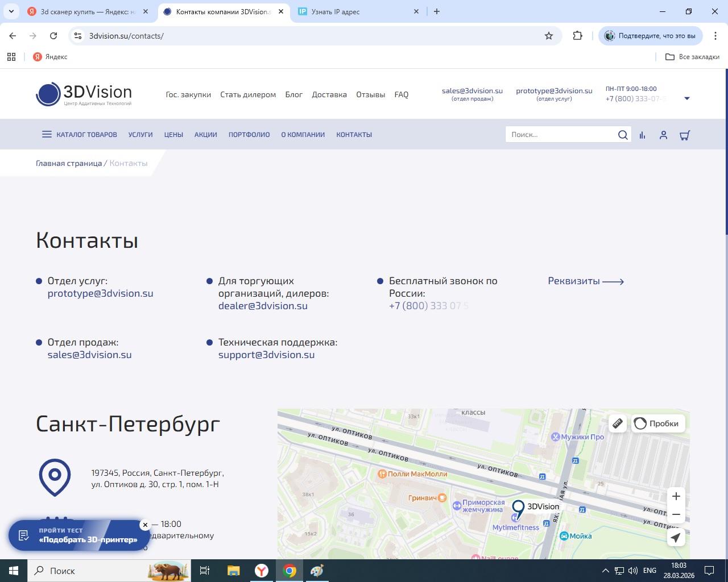Bookmark this page with the star icon
The image size is (728, 582).
549,36
